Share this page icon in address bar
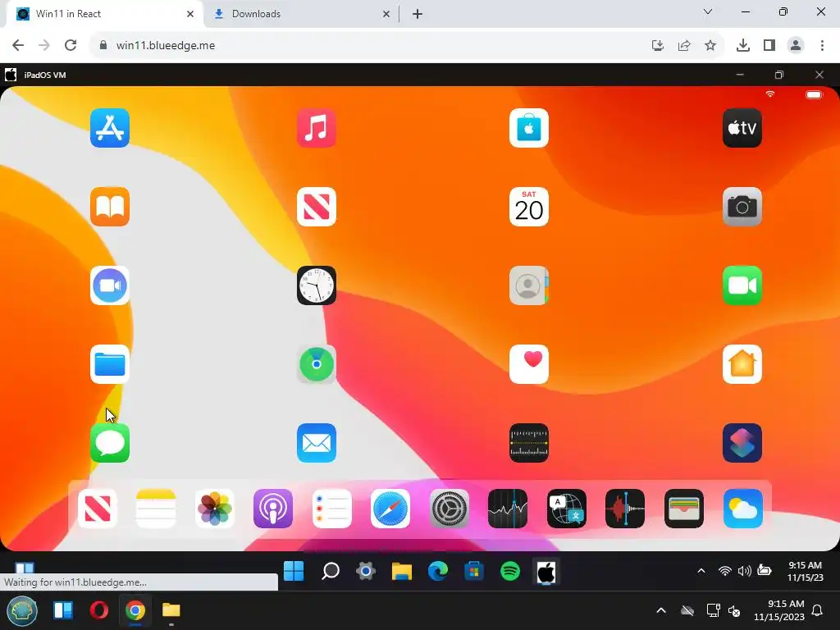The width and height of the screenshot is (840, 630). click(684, 45)
